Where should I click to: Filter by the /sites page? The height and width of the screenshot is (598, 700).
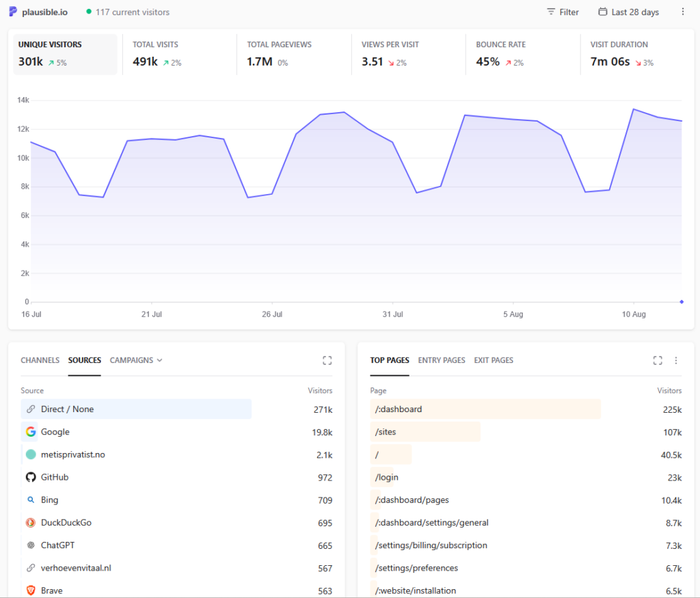click(386, 432)
